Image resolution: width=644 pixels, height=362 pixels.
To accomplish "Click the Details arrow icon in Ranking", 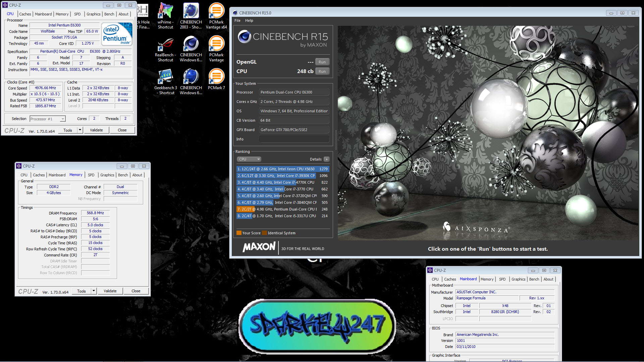I will pyautogui.click(x=326, y=159).
